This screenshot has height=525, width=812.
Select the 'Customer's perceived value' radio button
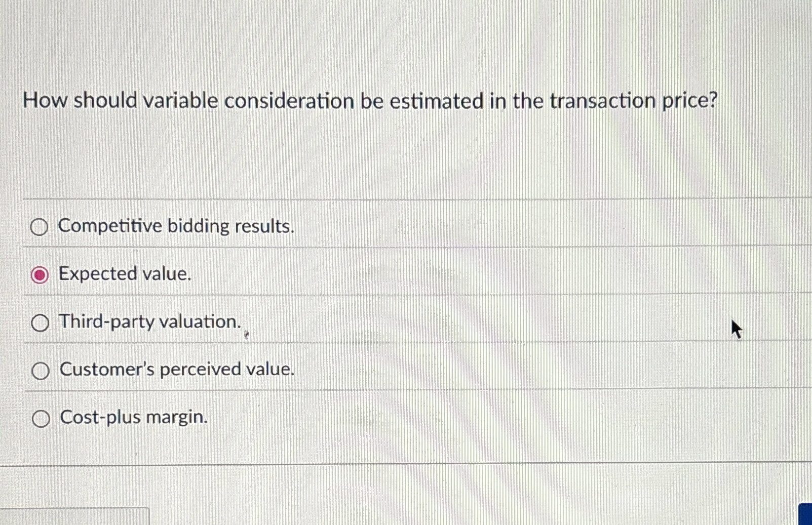point(40,370)
